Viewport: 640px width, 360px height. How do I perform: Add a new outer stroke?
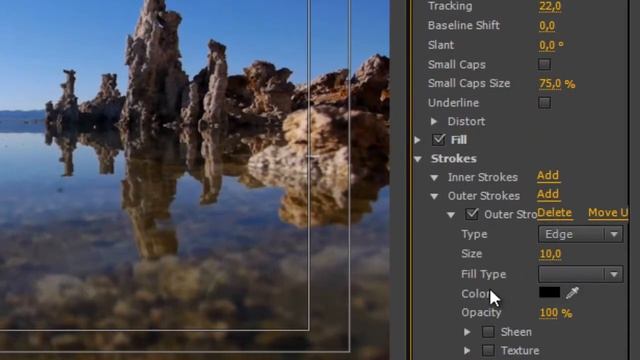point(548,194)
